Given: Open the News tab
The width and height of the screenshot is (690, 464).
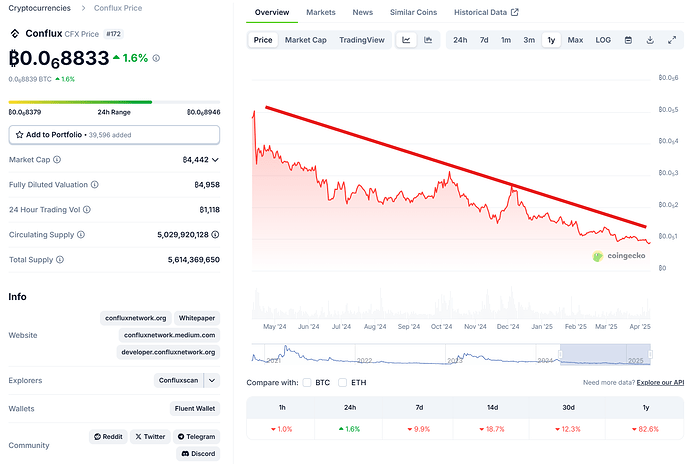Looking at the screenshot, I should pyautogui.click(x=363, y=12).
